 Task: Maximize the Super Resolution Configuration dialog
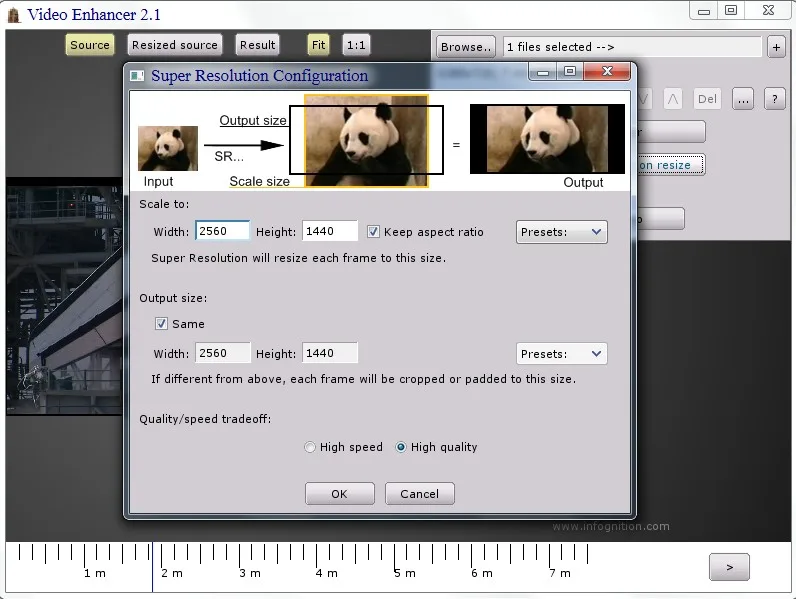click(570, 72)
